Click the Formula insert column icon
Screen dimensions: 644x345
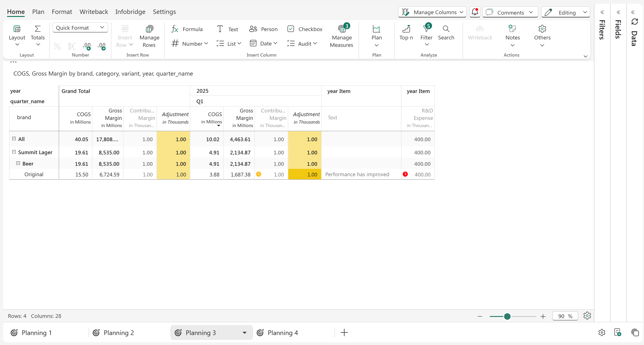click(175, 29)
